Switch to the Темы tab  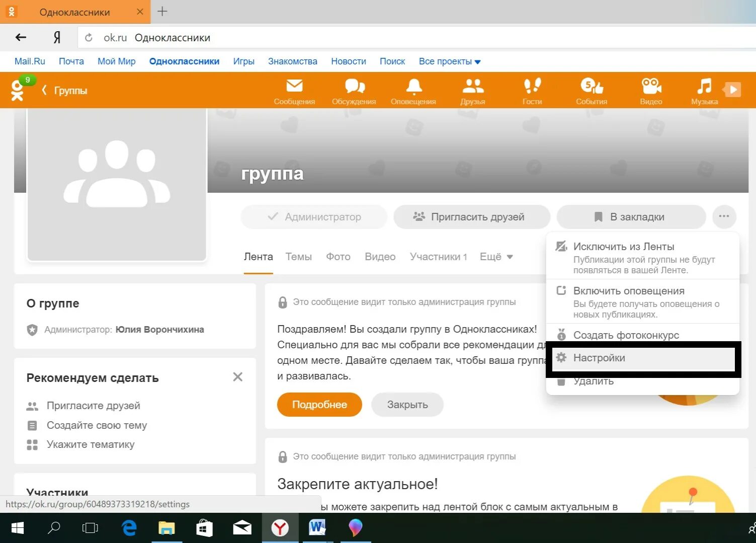[299, 257]
